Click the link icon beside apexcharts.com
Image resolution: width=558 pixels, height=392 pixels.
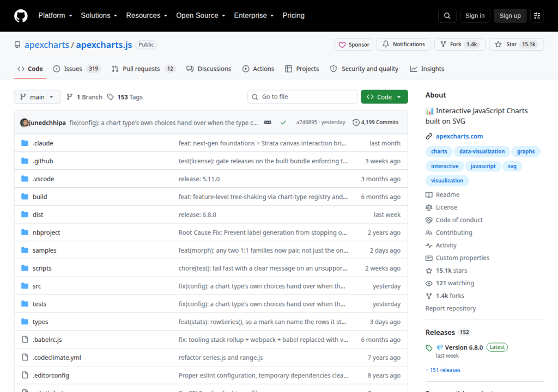click(429, 136)
